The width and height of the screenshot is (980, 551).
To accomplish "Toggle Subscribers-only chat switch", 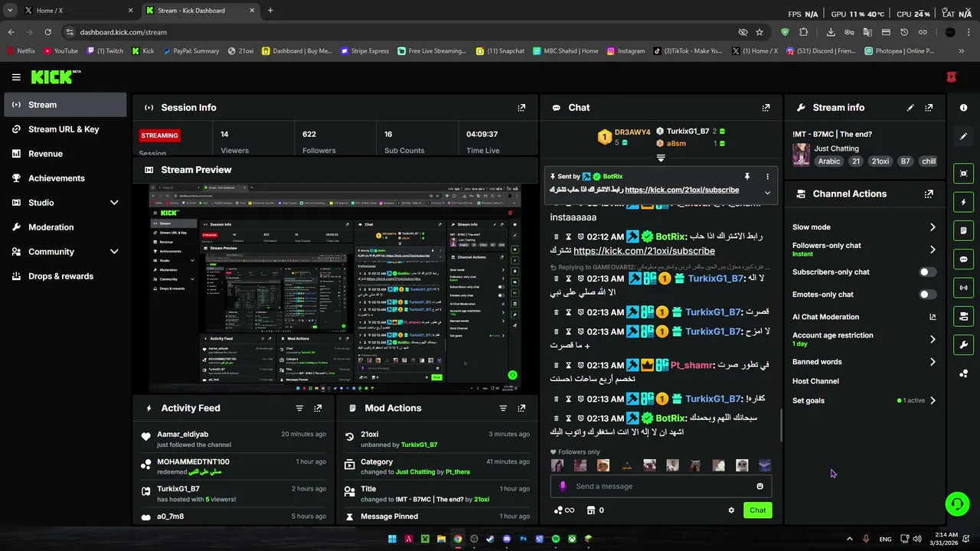I will click(927, 272).
